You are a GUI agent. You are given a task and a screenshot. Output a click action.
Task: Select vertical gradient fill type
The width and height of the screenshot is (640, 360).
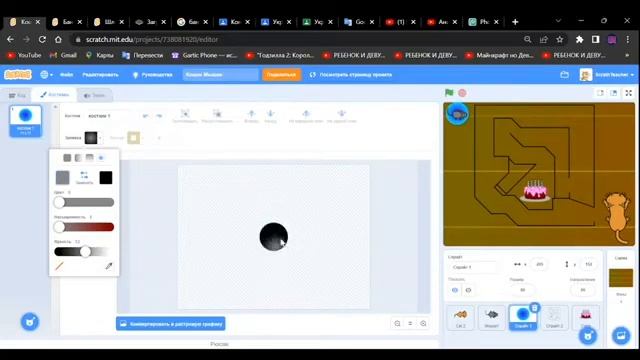pos(89,158)
